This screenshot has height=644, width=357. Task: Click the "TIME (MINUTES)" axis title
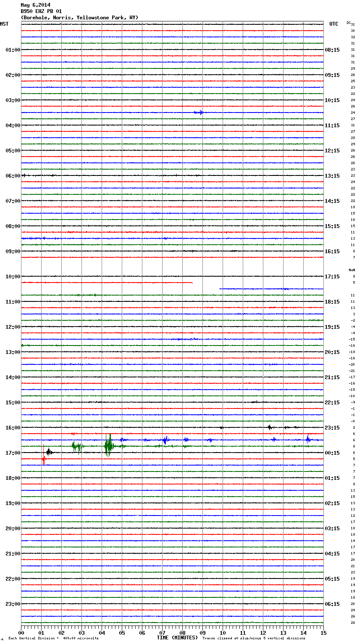pyautogui.click(x=177, y=638)
